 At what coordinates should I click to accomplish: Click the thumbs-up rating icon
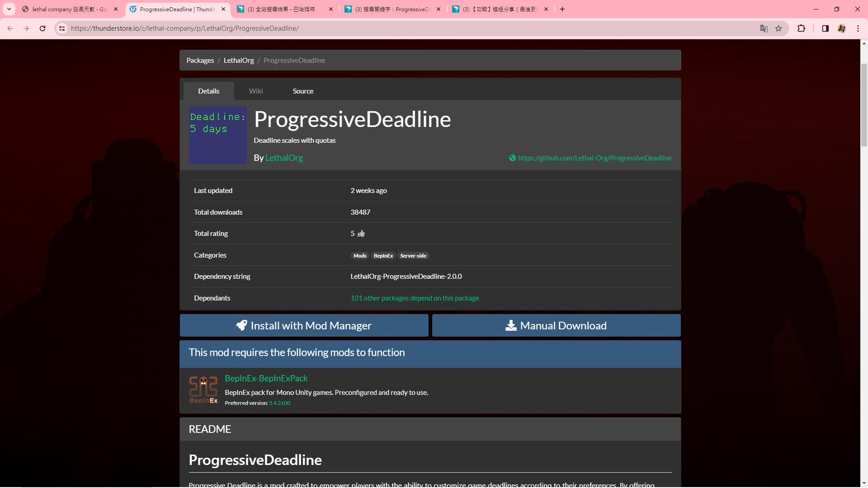click(x=361, y=234)
